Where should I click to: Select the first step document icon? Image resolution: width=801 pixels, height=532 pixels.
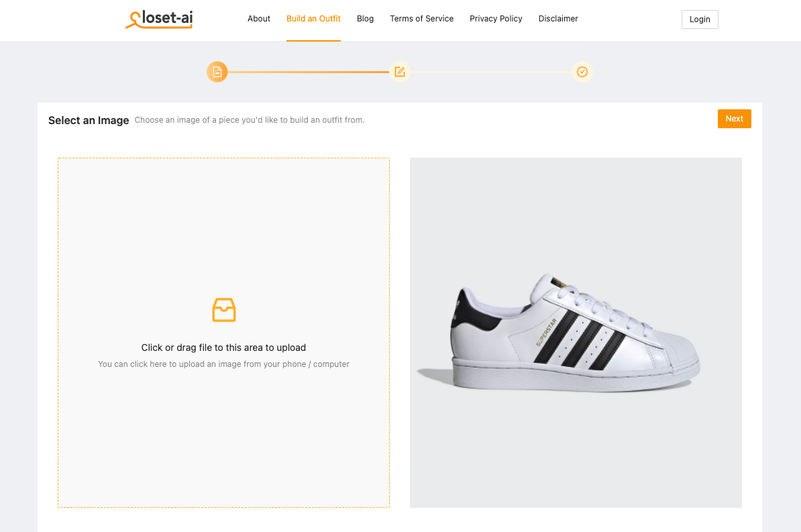[217, 72]
